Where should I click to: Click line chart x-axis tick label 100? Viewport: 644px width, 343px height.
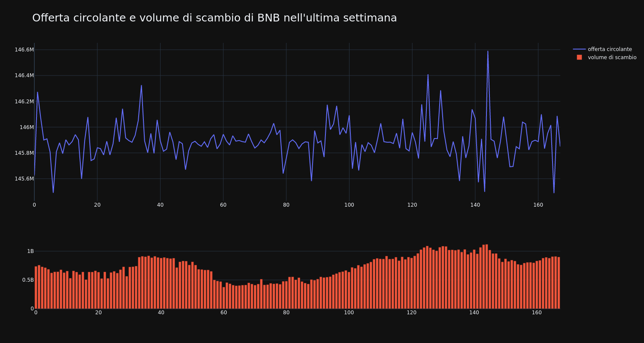349,205
